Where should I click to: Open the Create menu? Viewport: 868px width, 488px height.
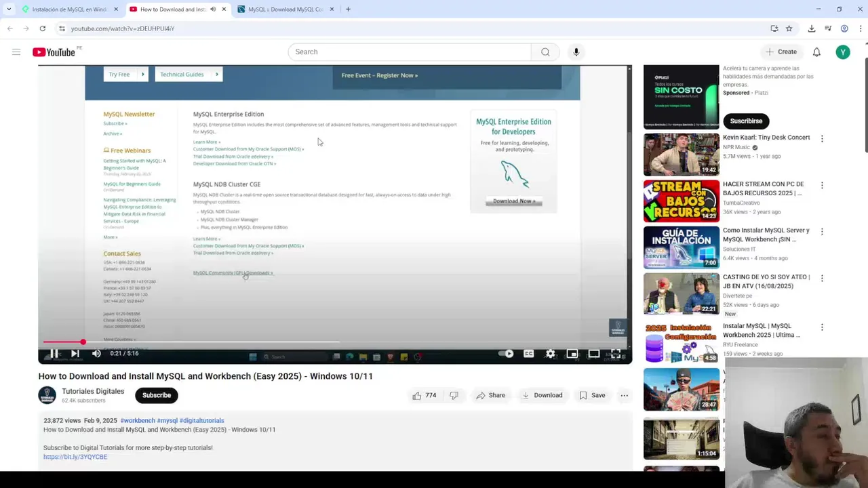pos(781,52)
